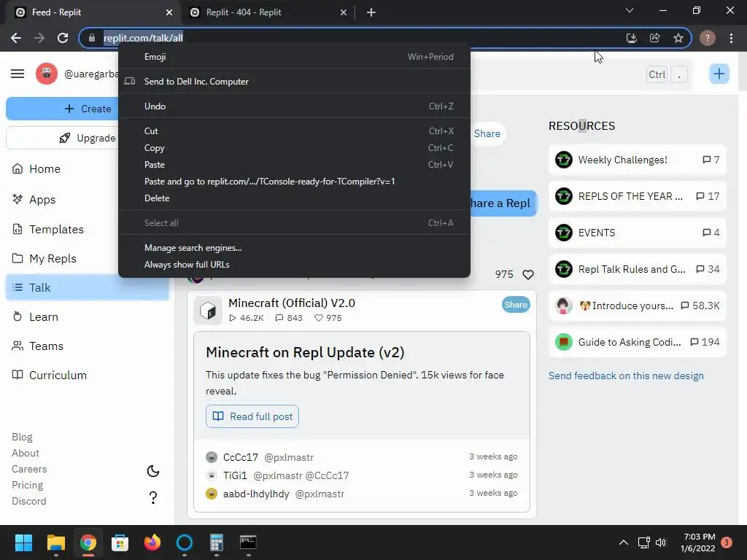Like the post with 975 heart icon
Image resolution: width=747 pixels, height=560 pixels.
tap(528, 275)
